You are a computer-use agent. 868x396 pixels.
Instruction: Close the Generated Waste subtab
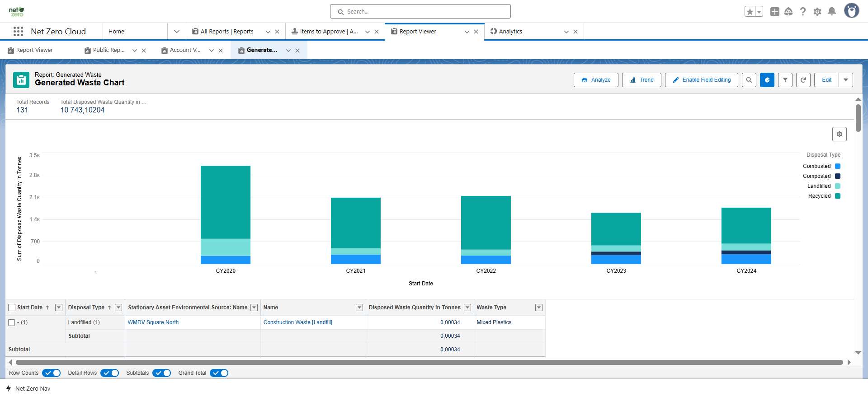[x=297, y=51]
